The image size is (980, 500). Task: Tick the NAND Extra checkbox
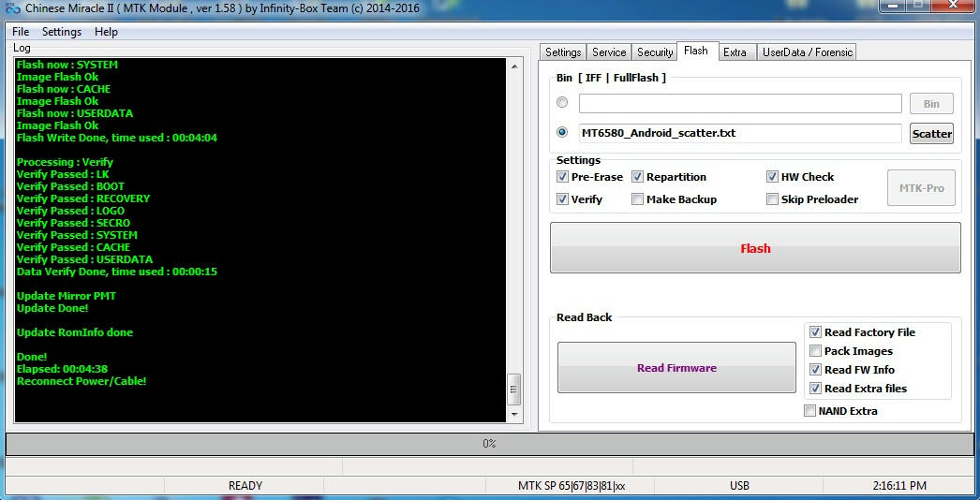tap(809, 411)
